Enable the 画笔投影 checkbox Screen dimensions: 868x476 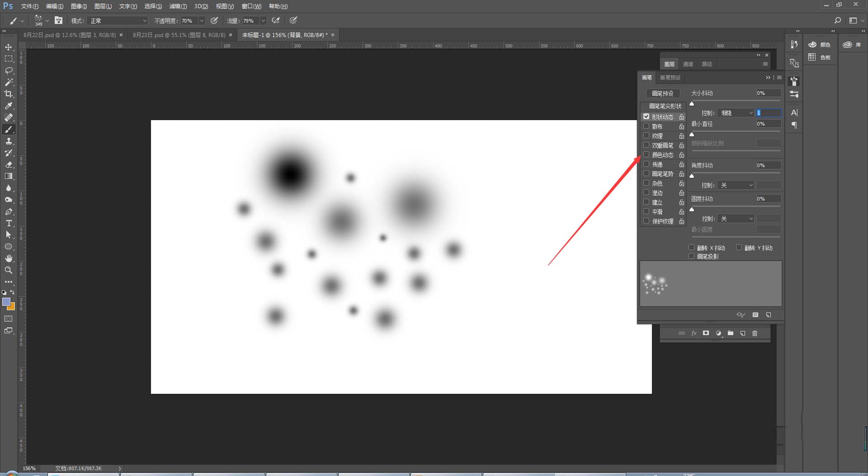click(692, 256)
